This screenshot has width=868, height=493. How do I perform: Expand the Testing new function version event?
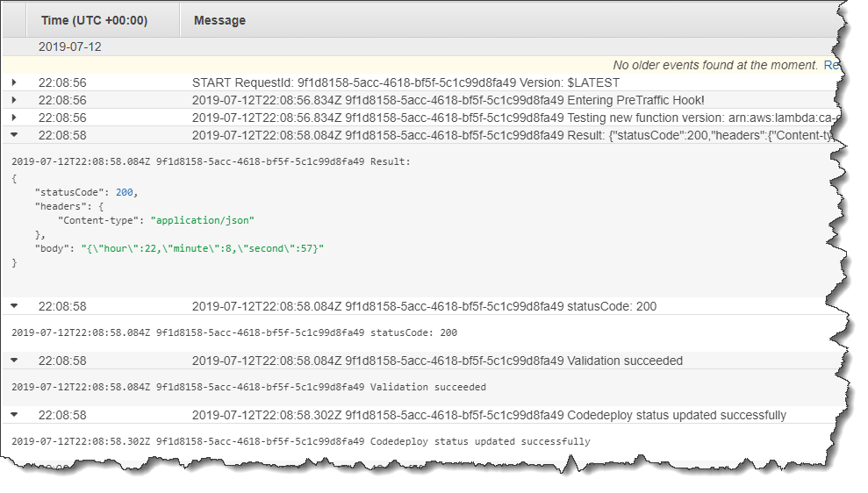14,118
